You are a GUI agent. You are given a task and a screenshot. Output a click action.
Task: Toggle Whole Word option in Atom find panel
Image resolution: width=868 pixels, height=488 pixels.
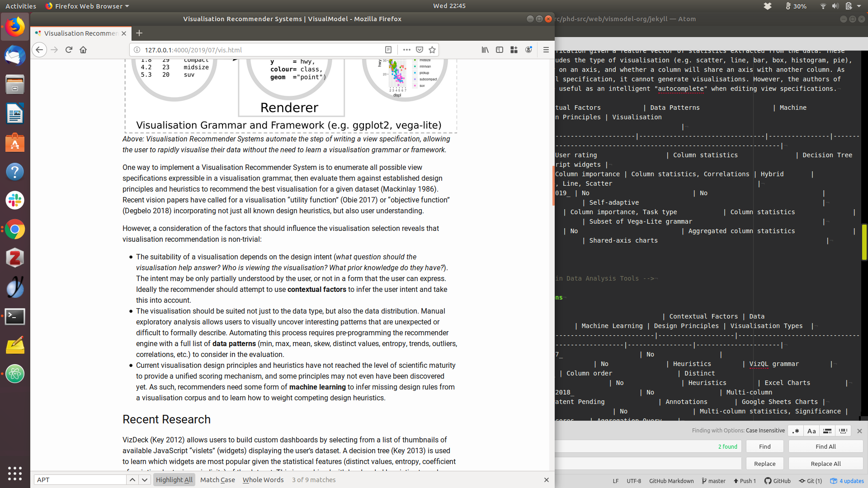click(x=843, y=431)
